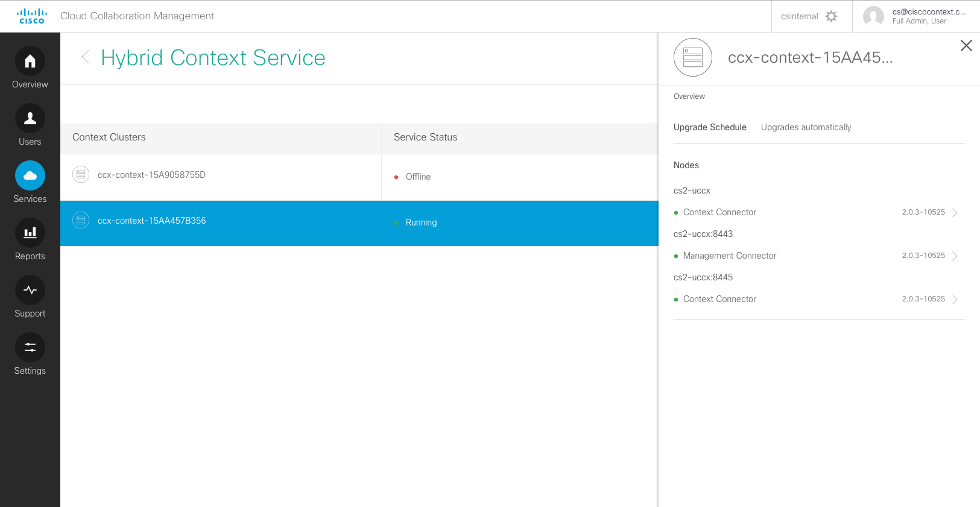Click green dot beside Management Connector
Viewport: 980px width, 507px height.
[676, 256]
